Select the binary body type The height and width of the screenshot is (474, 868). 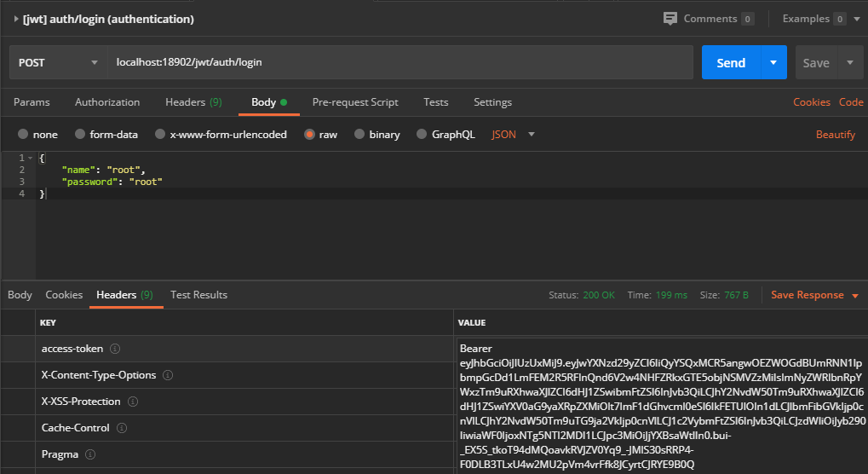click(359, 134)
